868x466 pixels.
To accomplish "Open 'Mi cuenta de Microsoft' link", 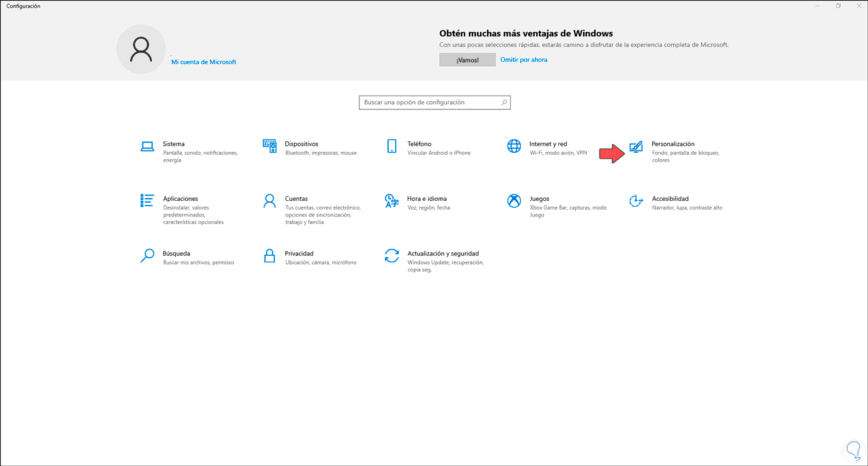I will pos(204,62).
